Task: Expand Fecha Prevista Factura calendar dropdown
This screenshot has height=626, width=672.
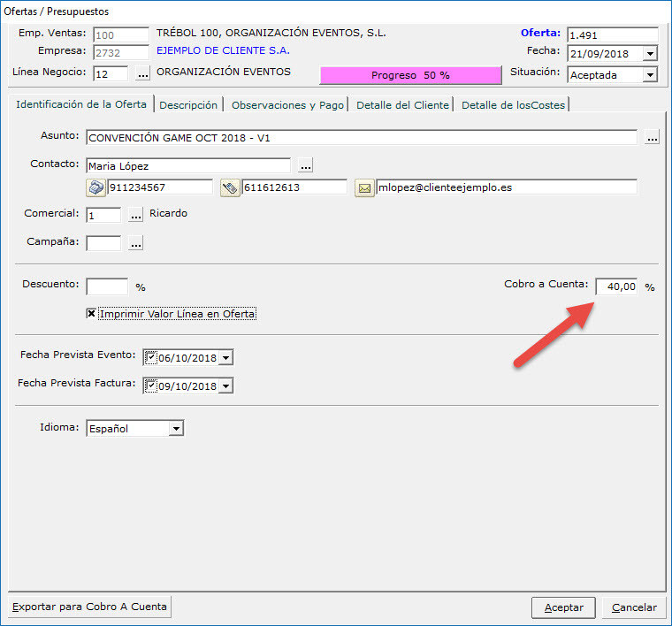Action: coord(225,386)
